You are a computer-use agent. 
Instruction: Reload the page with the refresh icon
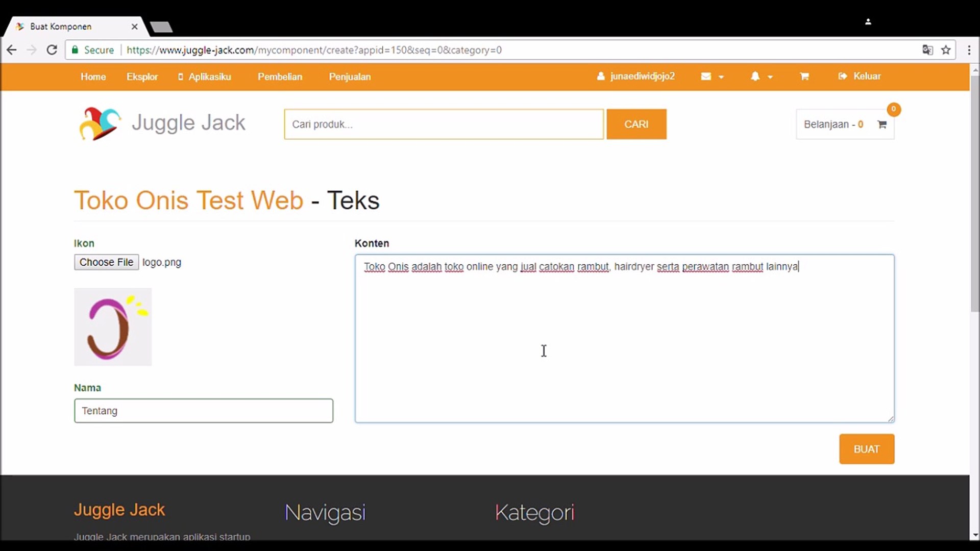click(52, 50)
